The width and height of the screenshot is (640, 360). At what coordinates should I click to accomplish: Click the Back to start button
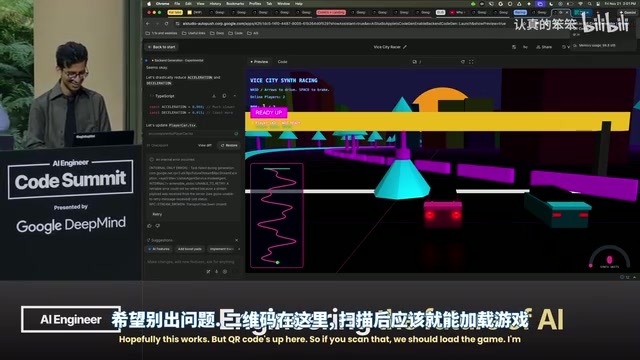[x=162, y=47]
